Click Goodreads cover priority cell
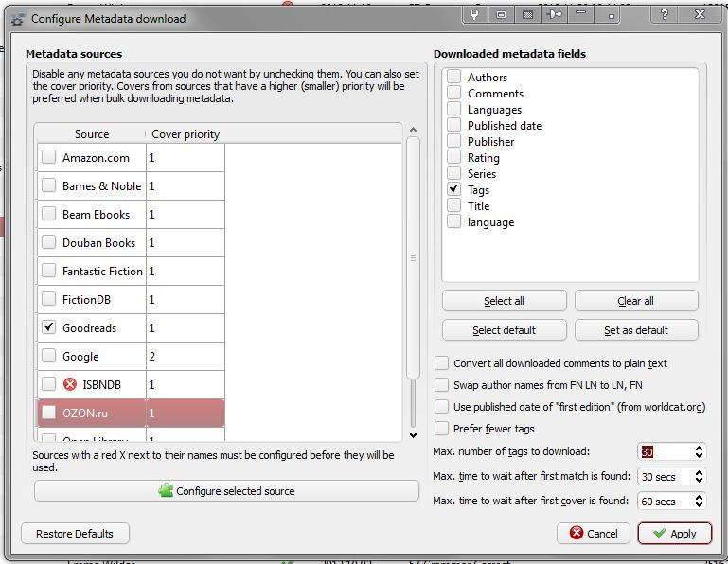The width and height of the screenshot is (728, 564). pos(186,327)
